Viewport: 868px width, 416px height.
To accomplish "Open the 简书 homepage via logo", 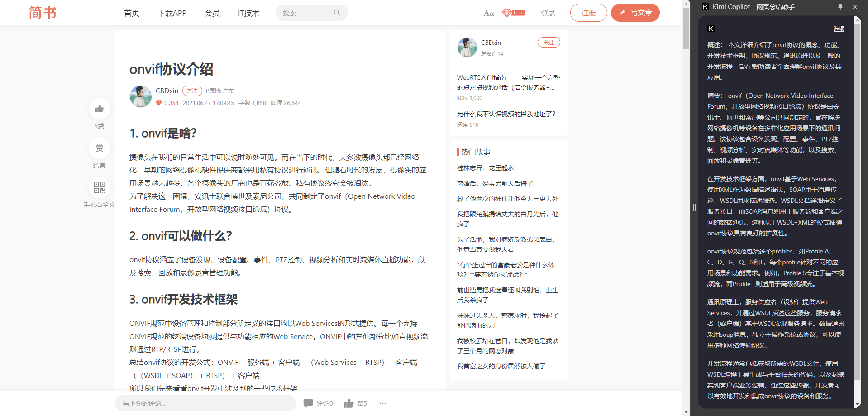I will click(x=43, y=13).
